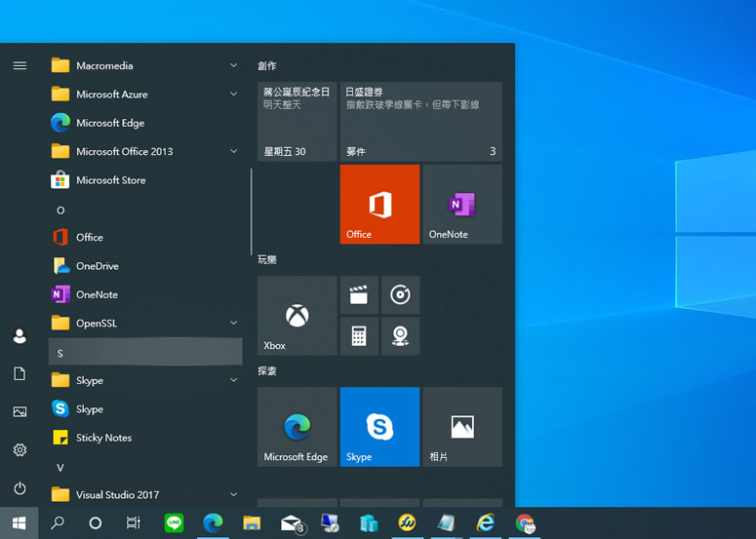Image resolution: width=756 pixels, height=539 pixels.
Task: Expand the Visual Studio 2017 folder
Action: (x=233, y=494)
